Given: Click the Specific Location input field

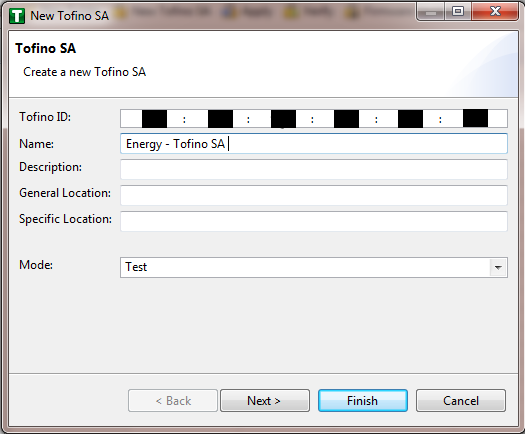Looking at the screenshot, I should (x=314, y=221).
